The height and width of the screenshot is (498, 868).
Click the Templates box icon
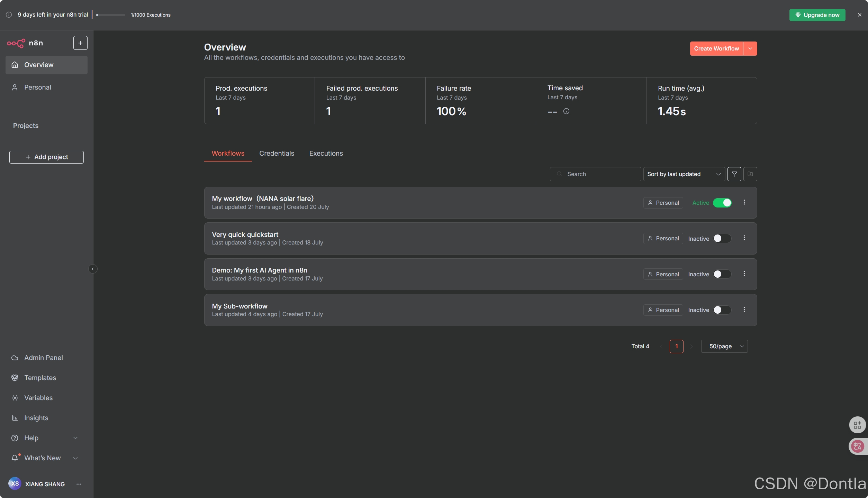(x=15, y=378)
